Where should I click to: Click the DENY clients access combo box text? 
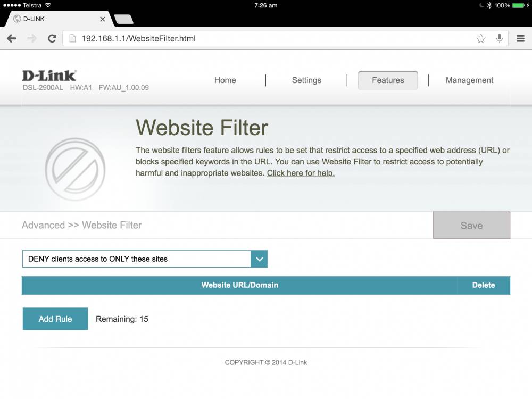point(98,259)
